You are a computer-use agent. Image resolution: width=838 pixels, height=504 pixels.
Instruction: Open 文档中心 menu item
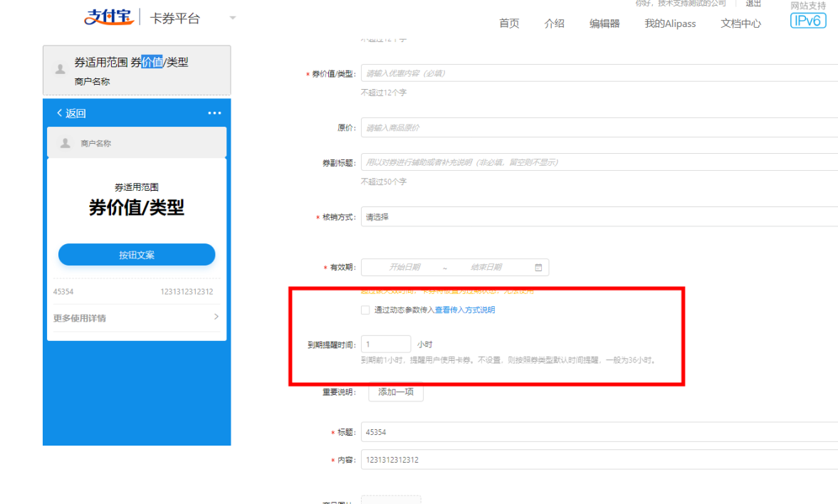[740, 23]
